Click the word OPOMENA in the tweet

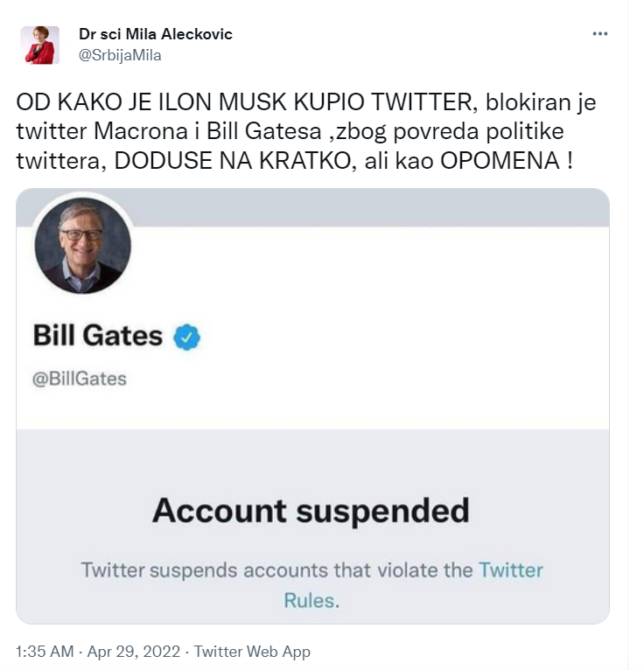(500, 161)
